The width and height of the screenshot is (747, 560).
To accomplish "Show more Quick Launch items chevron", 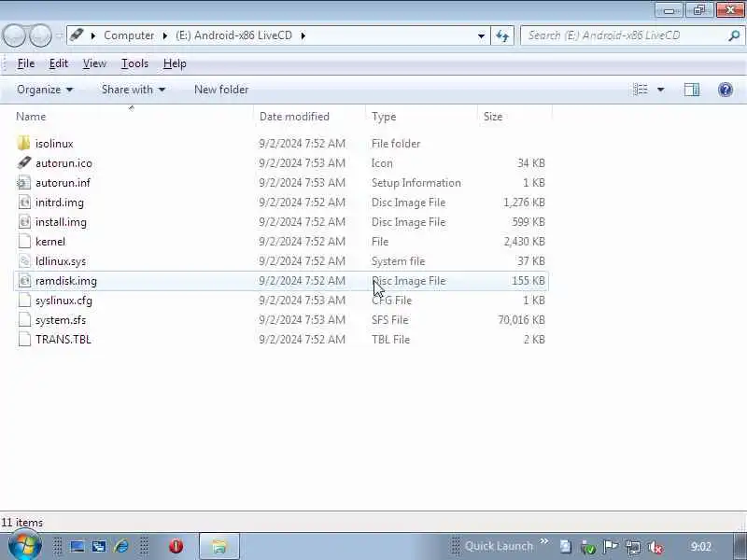I will tap(543, 541).
